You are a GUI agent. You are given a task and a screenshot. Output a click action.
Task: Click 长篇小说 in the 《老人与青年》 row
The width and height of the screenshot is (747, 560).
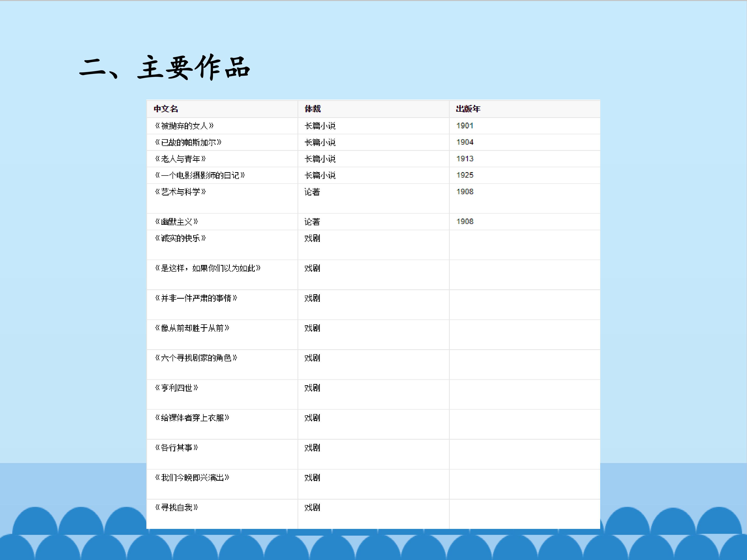[320, 159]
